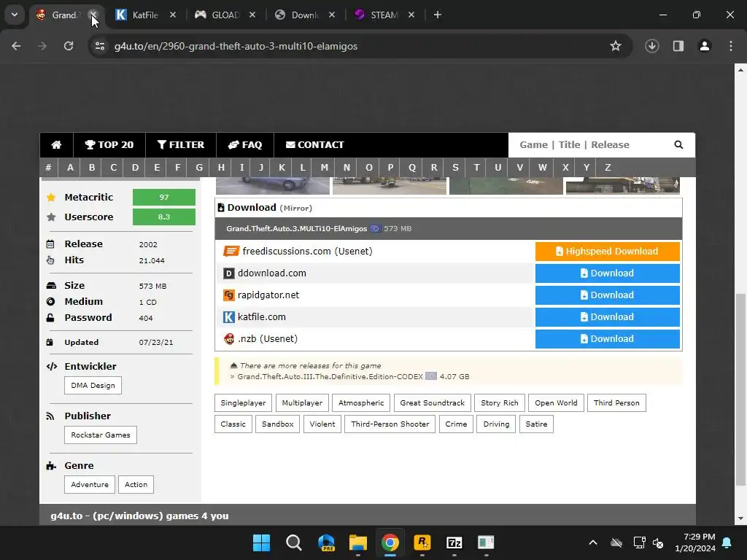Open notifications bell in system tray
The width and height of the screenshot is (747, 560).
pos(727,542)
